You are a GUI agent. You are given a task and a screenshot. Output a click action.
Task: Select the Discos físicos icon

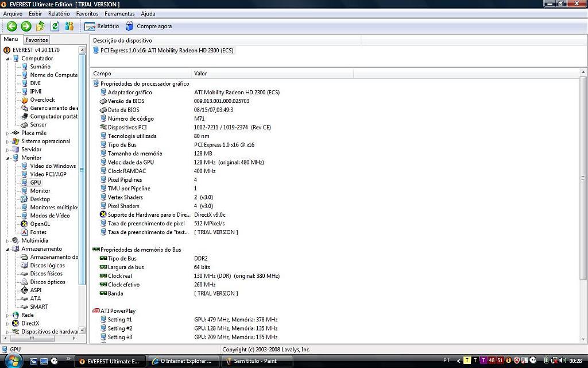pos(24,274)
